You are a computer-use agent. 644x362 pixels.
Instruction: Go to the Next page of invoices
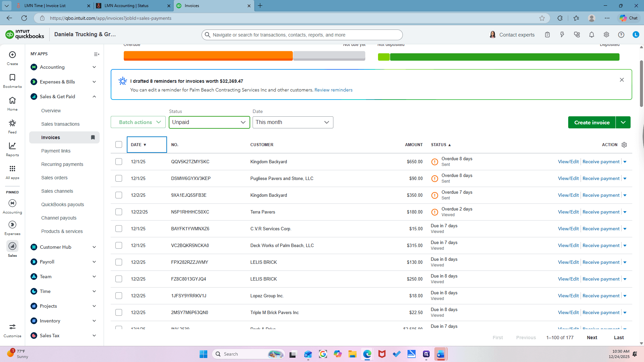(592, 338)
